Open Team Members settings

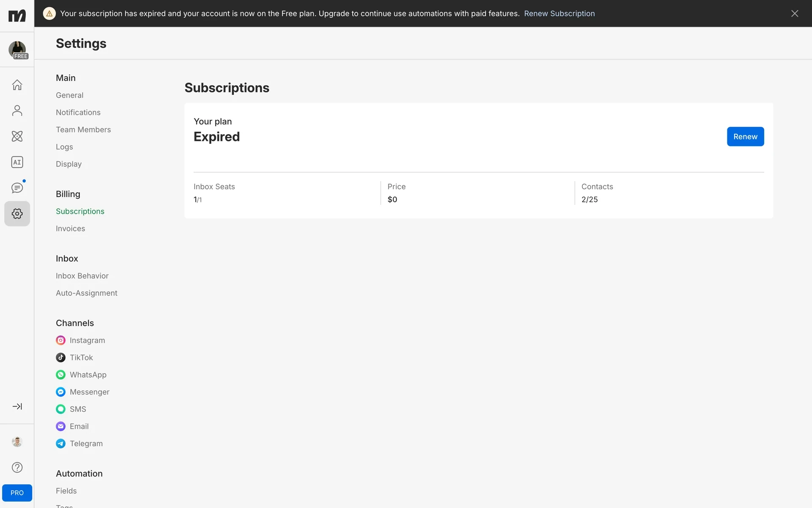tap(83, 130)
